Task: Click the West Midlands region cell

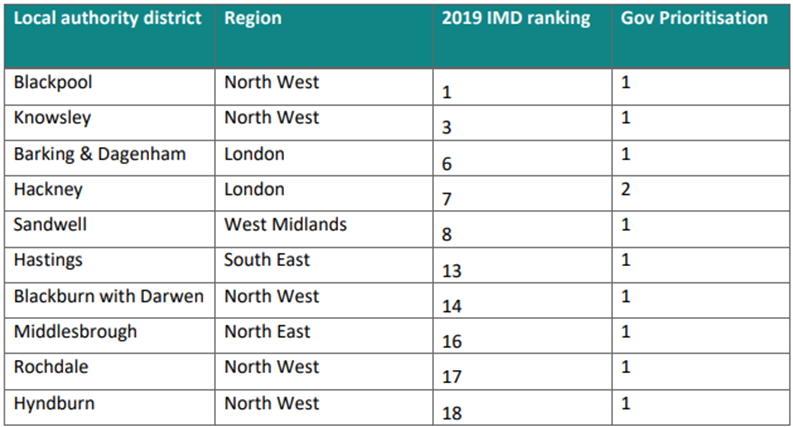Action: [286, 225]
